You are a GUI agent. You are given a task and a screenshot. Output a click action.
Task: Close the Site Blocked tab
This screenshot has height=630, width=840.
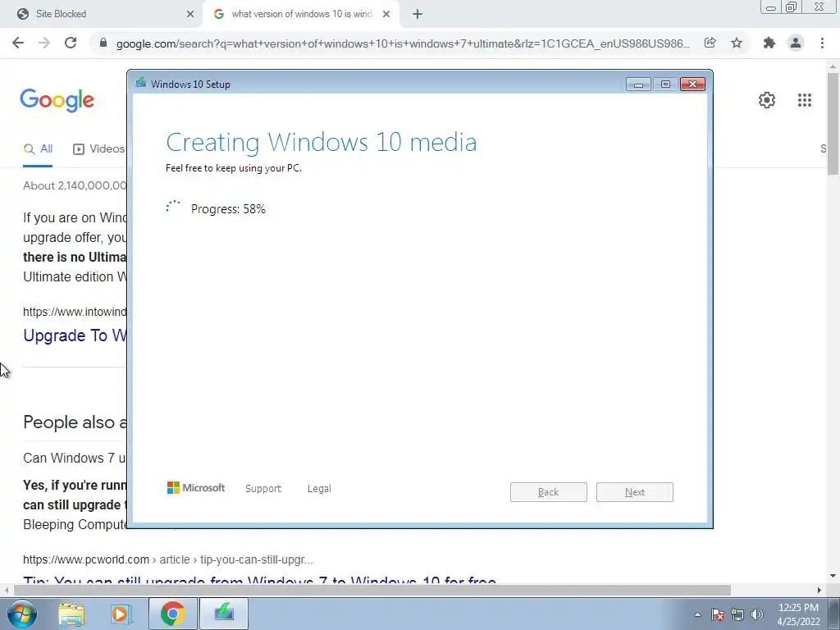190,14
